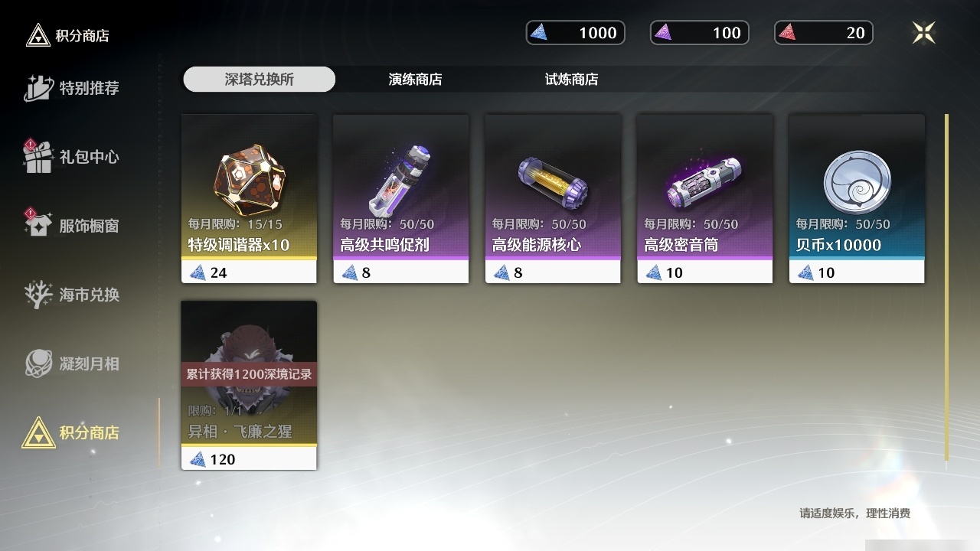Switch to the 演练商店 tab
The image size is (980, 551).
pos(415,80)
